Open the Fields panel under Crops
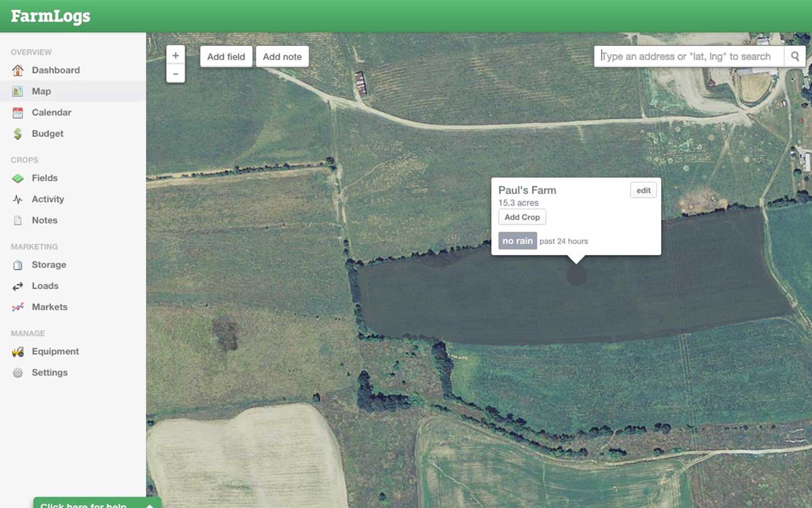 (x=45, y=178)
